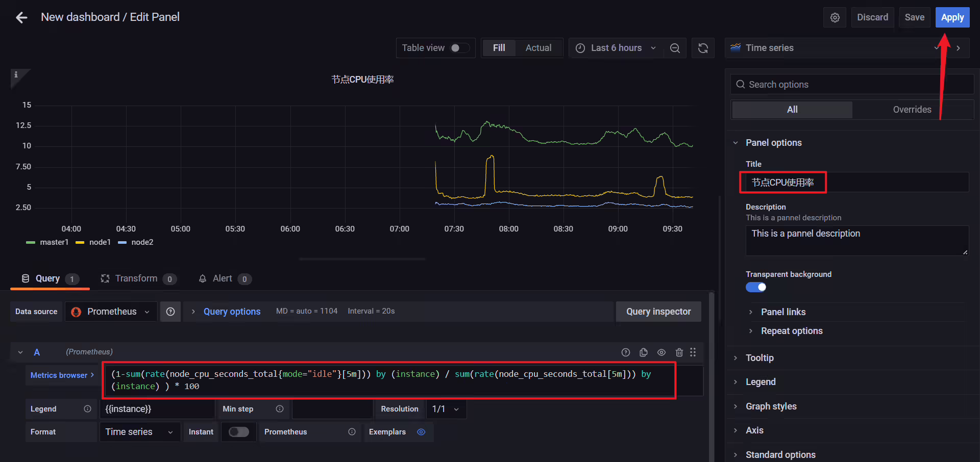980x462 pixels.
Task: Toggle Table view switch
Action: click(459, 48)
